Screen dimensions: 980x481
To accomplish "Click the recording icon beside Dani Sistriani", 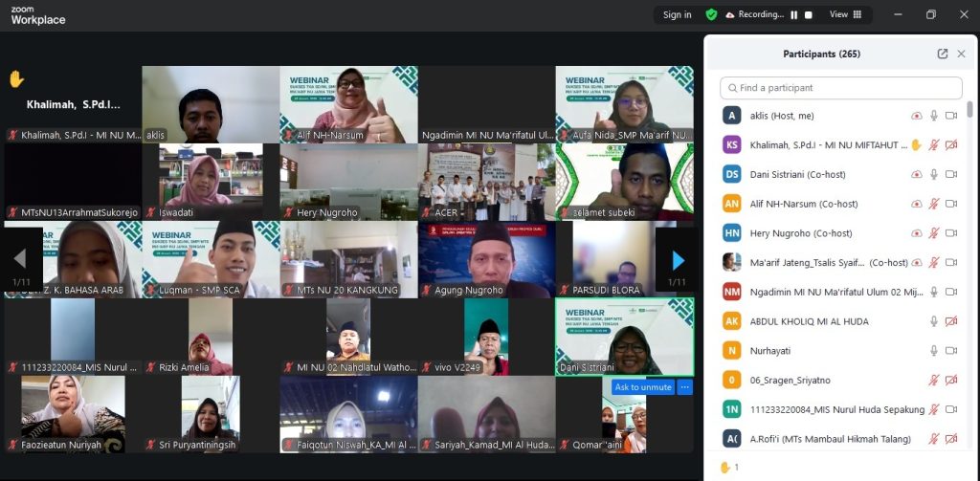I will tap(916, 175).
